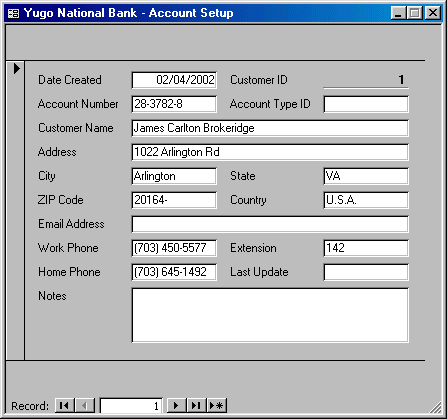
Task: Click inside the Notes text area
Action: pos(270,315)
